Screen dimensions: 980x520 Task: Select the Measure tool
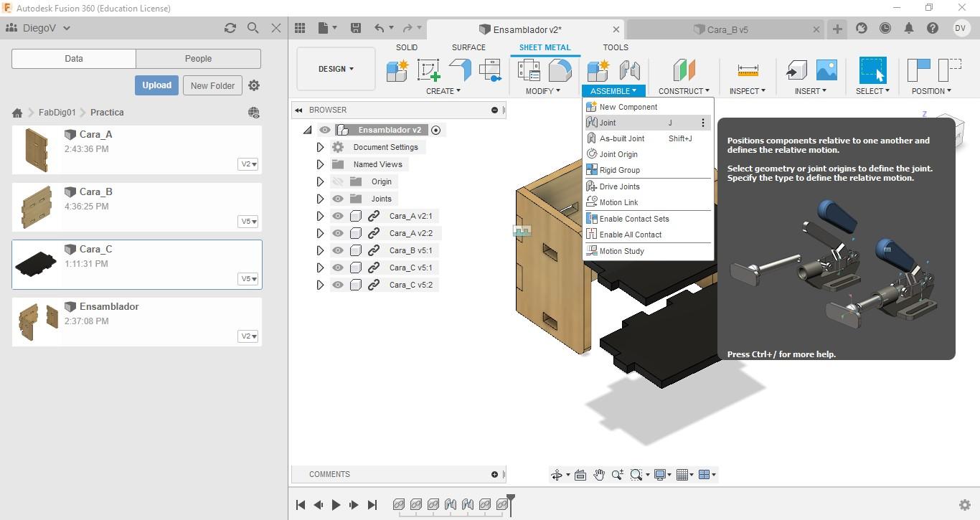point(748,70)
